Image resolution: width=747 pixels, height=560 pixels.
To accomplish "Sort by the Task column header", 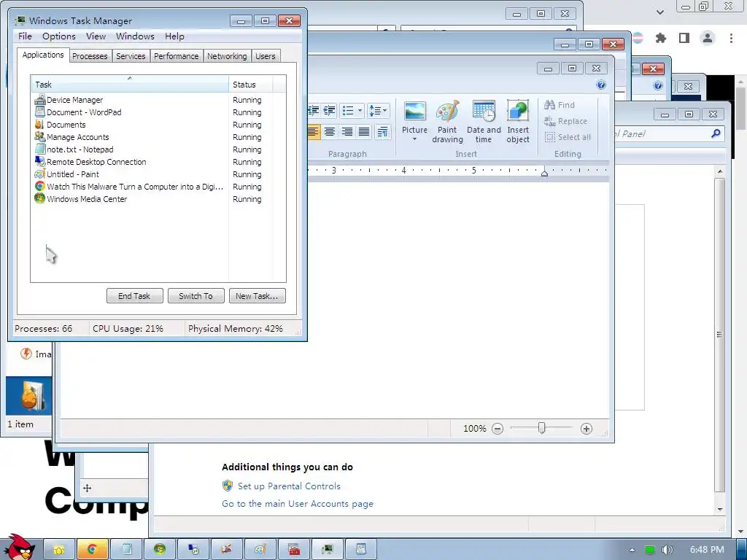I will coord(130,85).
